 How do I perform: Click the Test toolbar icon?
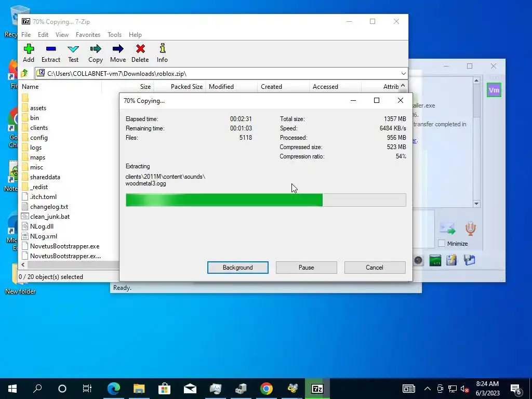[73, 49]
